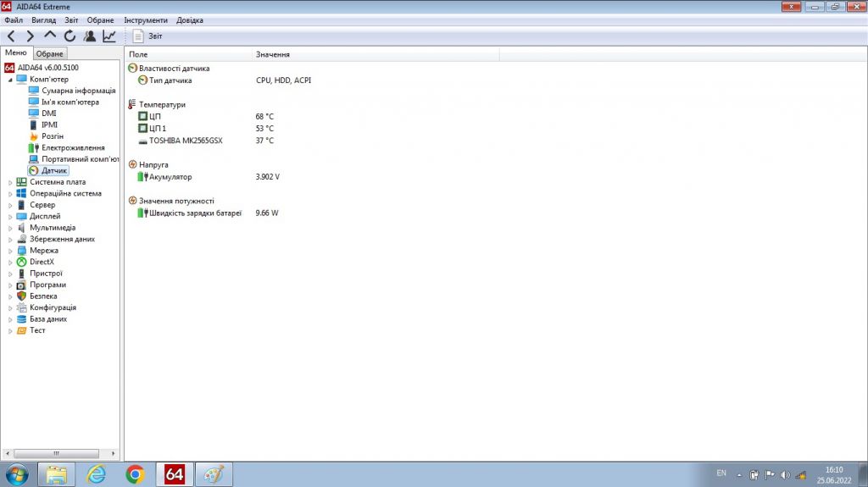Viewport: 868px width, 487px height.
Task: Open the Обране menu in menu bar
Action: [100, 20]
